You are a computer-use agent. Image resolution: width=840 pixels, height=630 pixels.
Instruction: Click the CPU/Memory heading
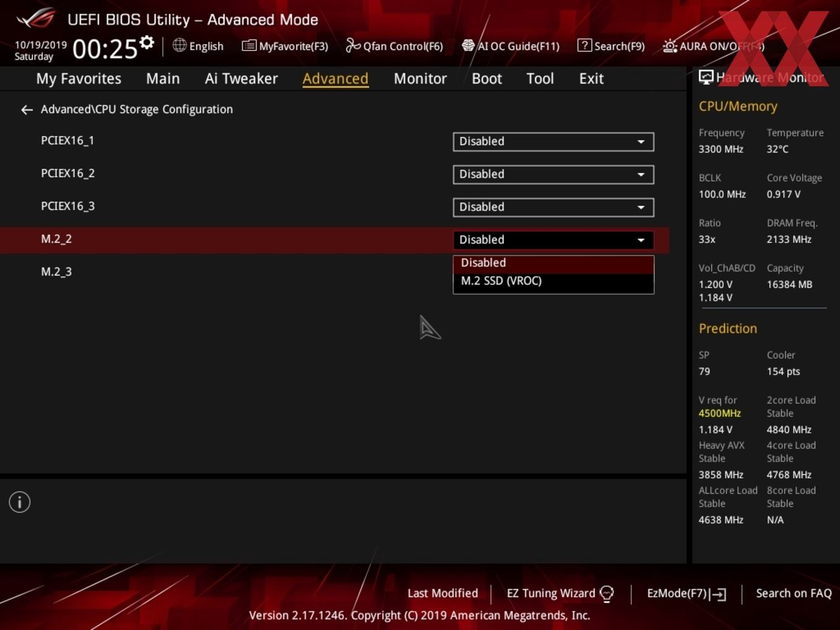[738, 107]
